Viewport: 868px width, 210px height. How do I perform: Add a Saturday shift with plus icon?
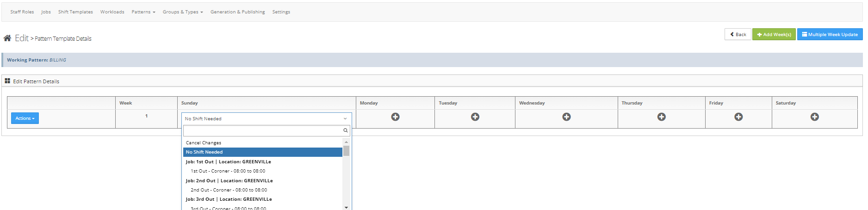(x=814, y=117)
